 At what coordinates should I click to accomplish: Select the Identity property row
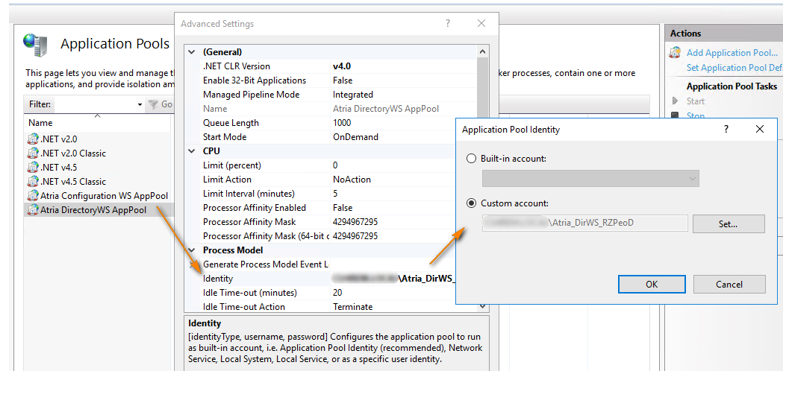point(328,279)
